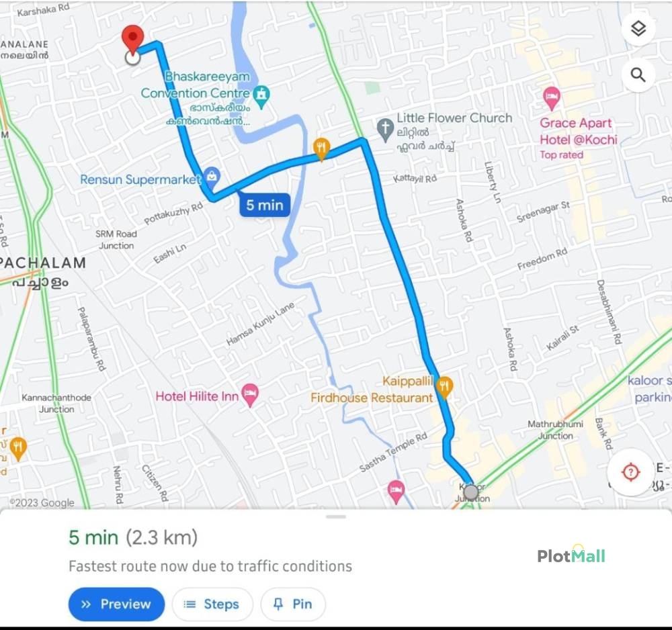Tap the Little Flower Church cross icon

pyautogui.click(x=385, y=130)
